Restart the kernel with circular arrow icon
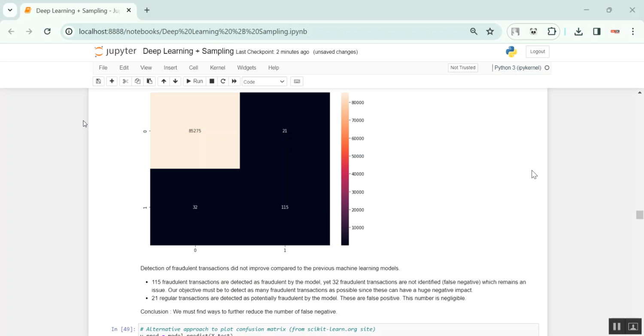 (223, 81)
